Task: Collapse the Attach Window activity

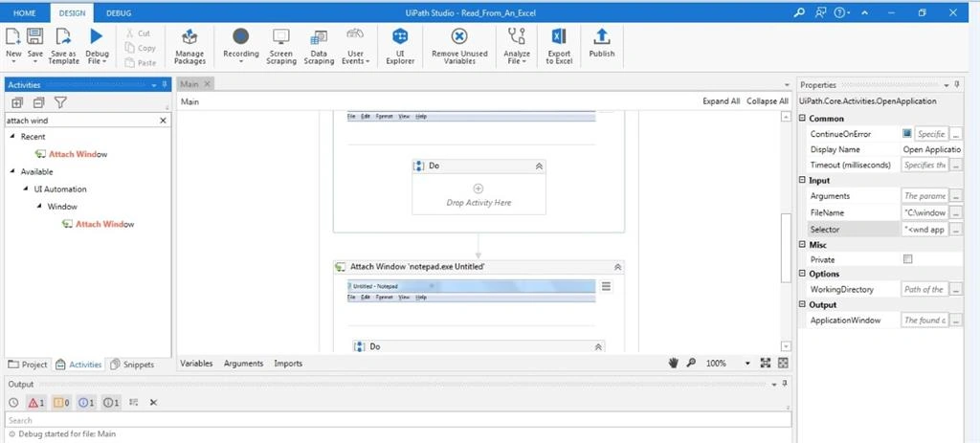Action: click(x=617, y=267)
